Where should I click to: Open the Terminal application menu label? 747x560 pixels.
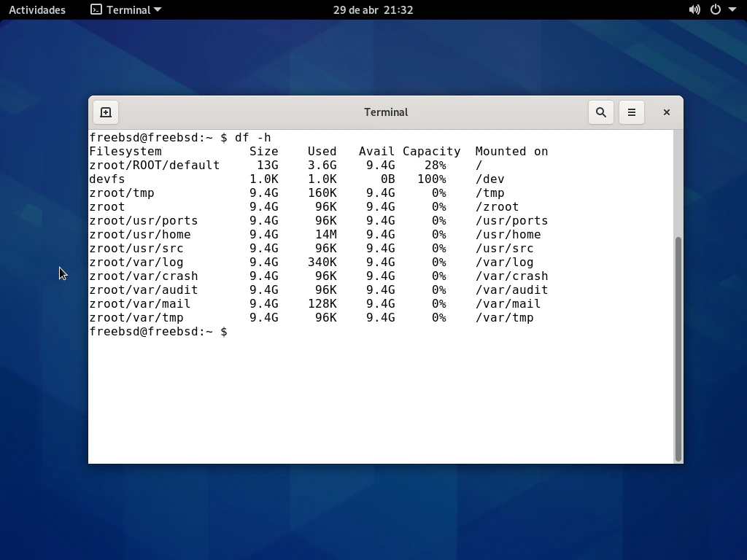[x=128, y=9]
